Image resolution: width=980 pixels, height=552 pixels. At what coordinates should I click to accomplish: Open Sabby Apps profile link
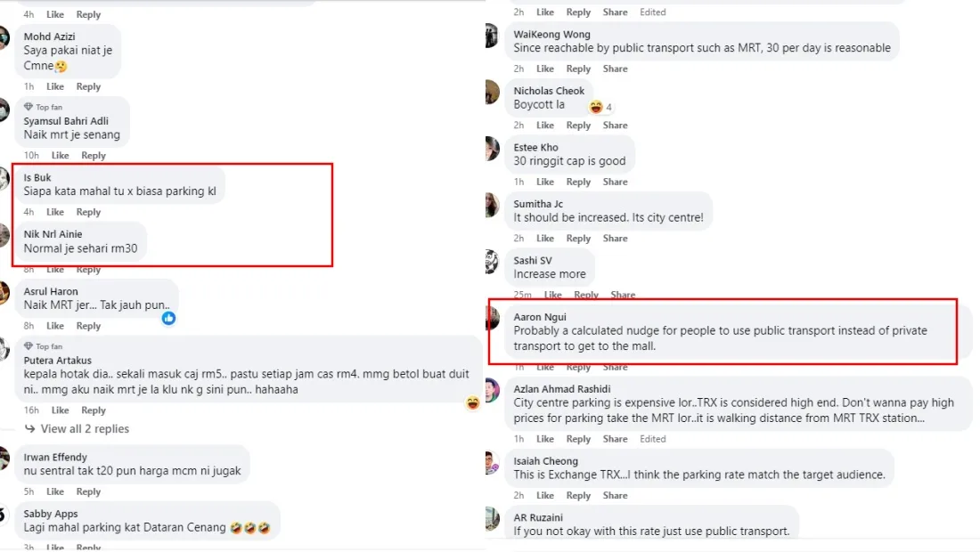(x=51, y=514)
